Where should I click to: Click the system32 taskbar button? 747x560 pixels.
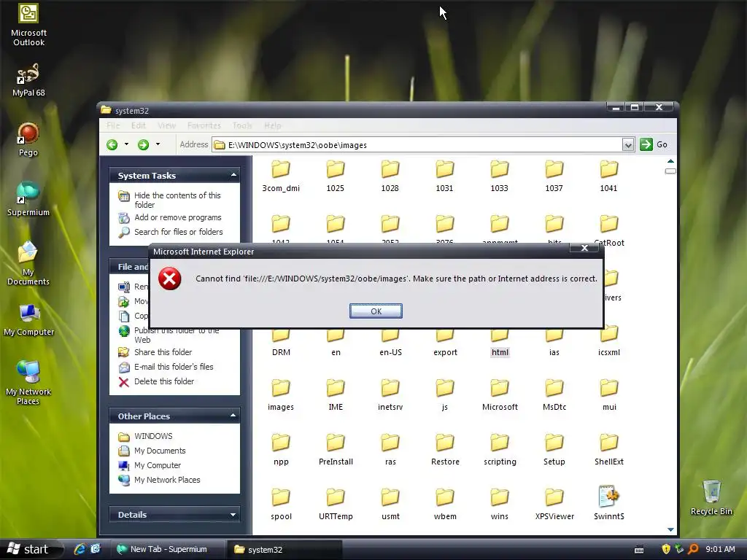[x=284, y=549]
